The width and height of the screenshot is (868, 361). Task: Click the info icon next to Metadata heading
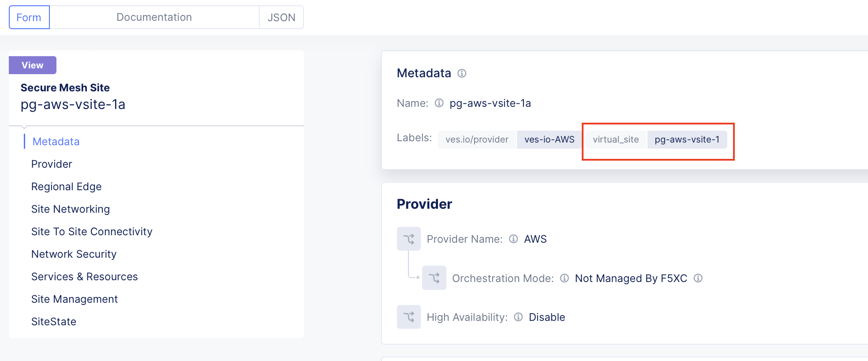click(x=462, y=73)
